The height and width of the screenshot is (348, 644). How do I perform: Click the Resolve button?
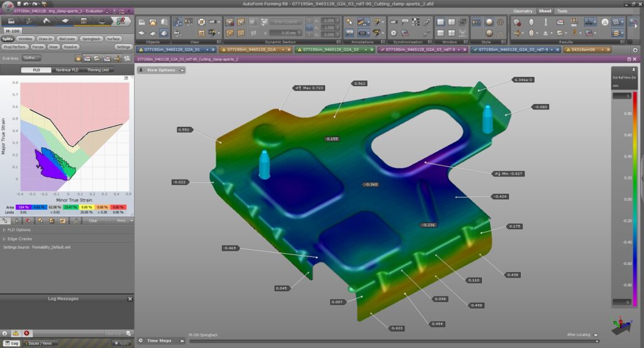(70, 46)
